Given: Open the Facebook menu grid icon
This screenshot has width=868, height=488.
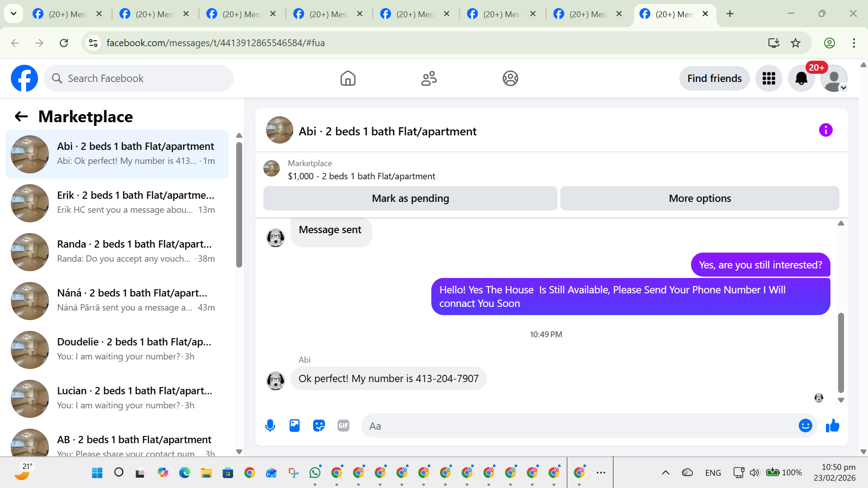Looking at the screenshot, I should coord(768,78).
